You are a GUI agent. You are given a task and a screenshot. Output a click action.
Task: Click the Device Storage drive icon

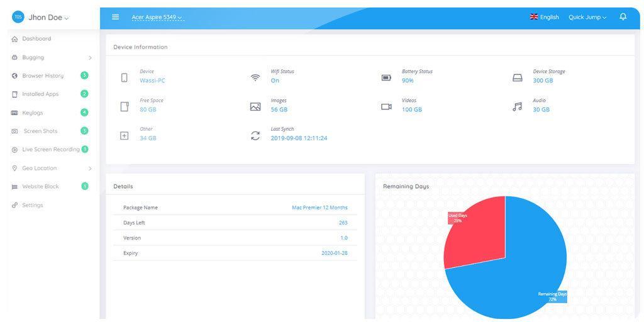(517, 78)
